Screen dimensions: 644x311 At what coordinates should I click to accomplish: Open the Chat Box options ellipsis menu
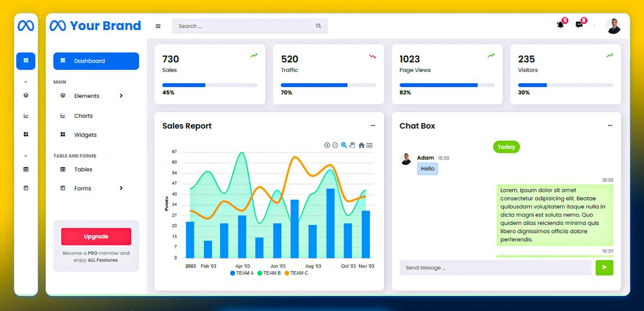coord(610,125)
